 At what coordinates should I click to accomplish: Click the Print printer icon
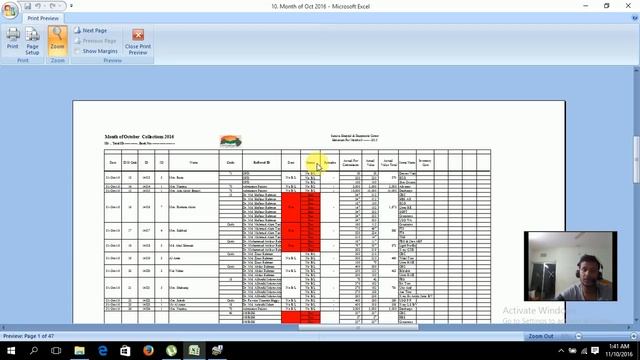[x=13, y=38]
